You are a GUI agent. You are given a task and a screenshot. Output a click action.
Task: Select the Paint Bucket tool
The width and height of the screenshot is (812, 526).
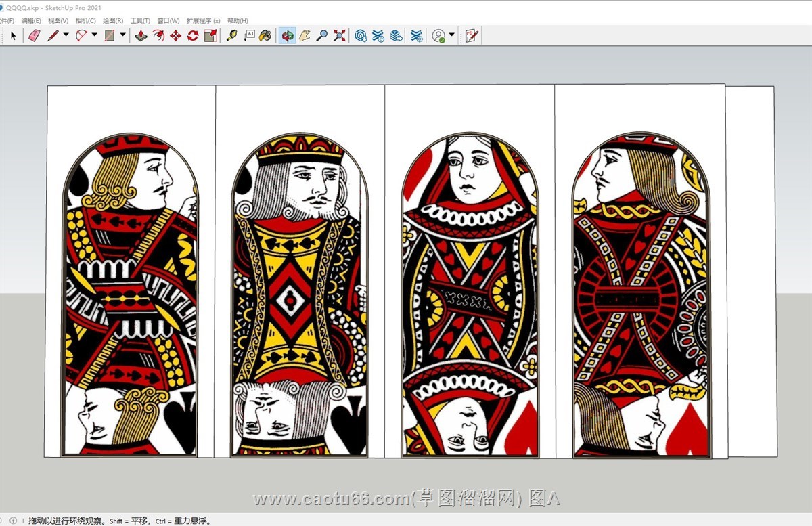(x=265, y=35)
